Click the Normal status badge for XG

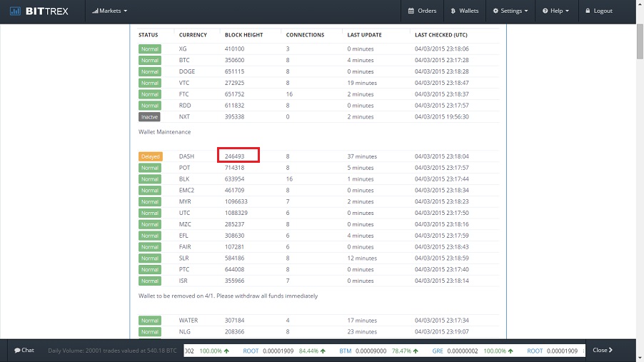(x=149, y=49)
